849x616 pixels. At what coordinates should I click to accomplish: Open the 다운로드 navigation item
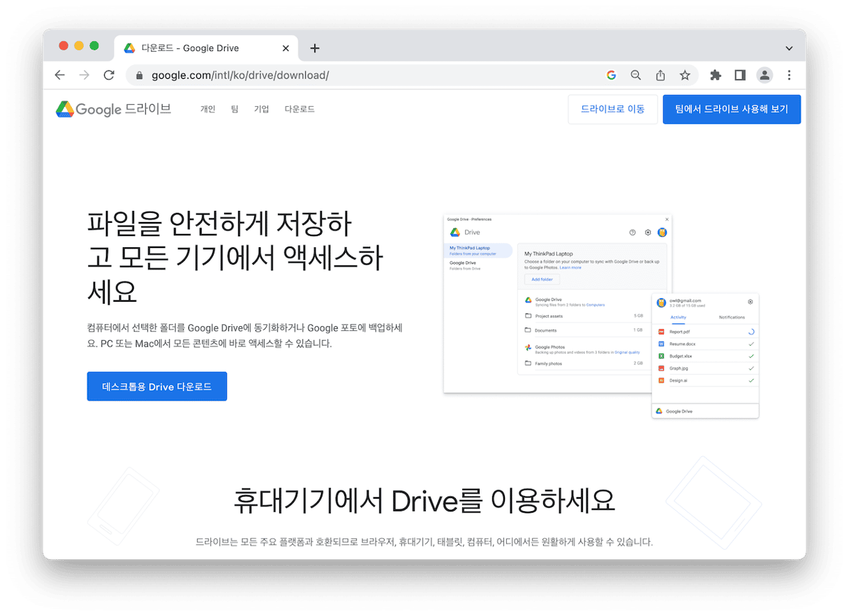point(300,109)
